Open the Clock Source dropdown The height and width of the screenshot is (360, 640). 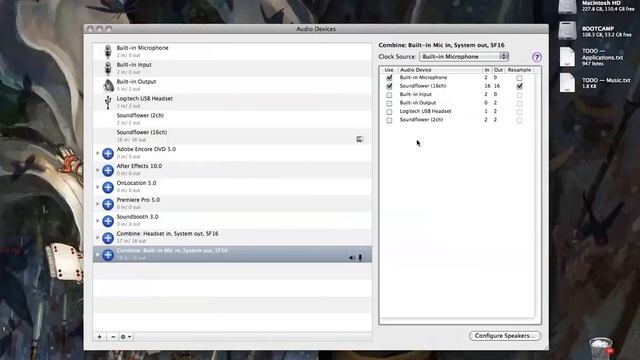point(464,57)
